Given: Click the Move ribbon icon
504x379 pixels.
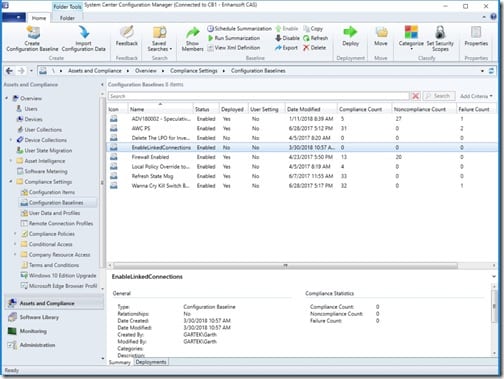Looking at the screenshot, I should click(381, 32).
